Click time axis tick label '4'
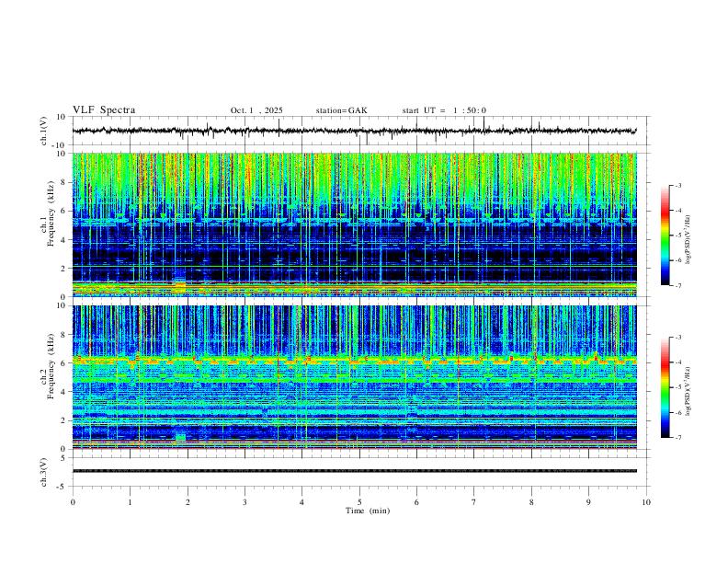728x563 pixels. coord(301,502)
